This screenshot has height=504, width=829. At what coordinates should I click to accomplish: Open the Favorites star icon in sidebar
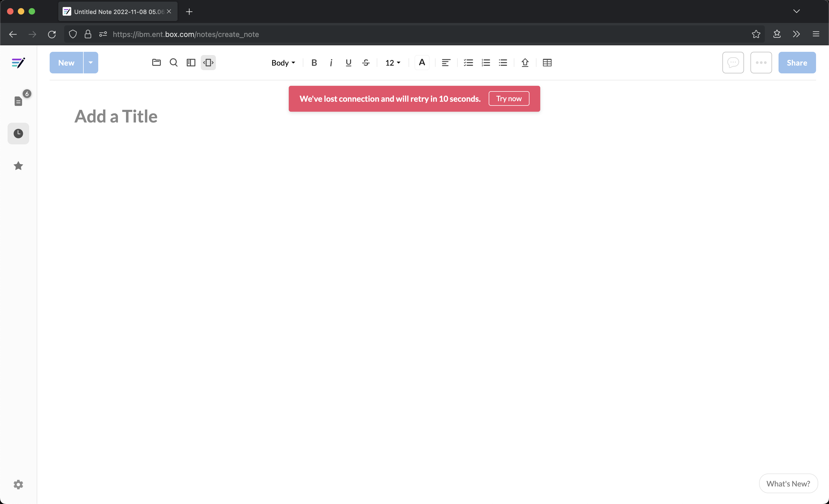[x=18, y=166]
